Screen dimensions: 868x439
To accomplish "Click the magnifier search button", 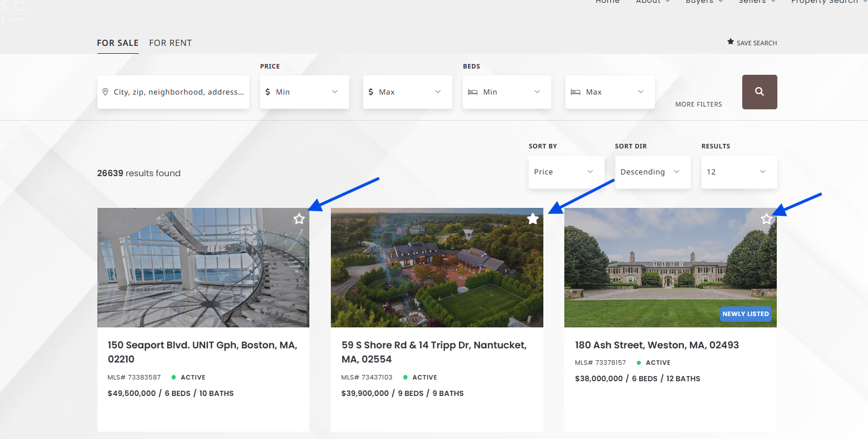I will click(759, 92).
